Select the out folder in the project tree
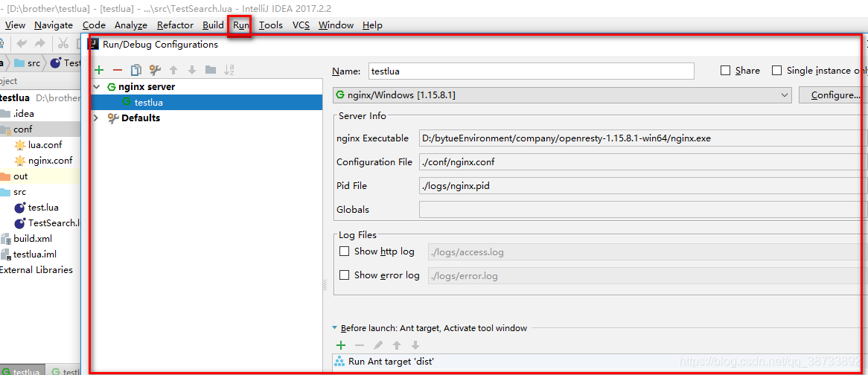Image resolution: width=868 pixels, height=375 pixels. pyautogui.click(x=21, y=176)
